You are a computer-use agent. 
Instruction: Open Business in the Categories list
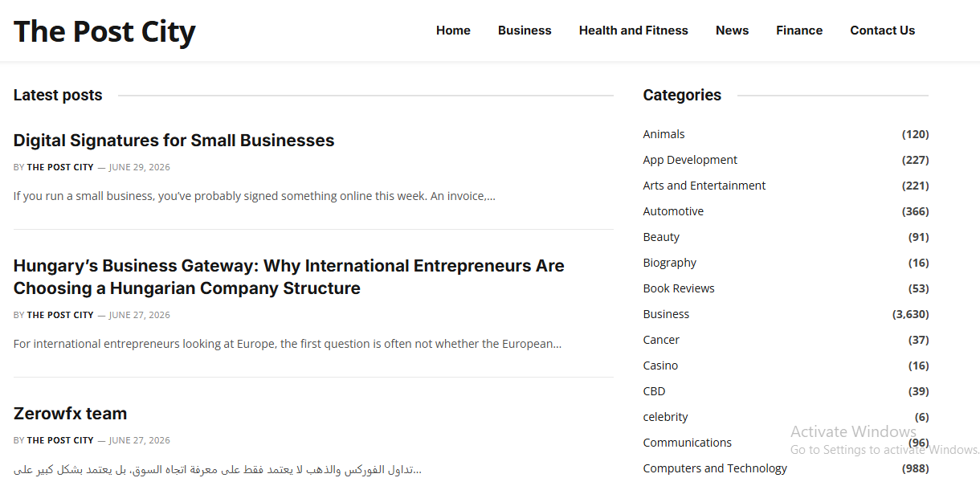coord(666,314)
